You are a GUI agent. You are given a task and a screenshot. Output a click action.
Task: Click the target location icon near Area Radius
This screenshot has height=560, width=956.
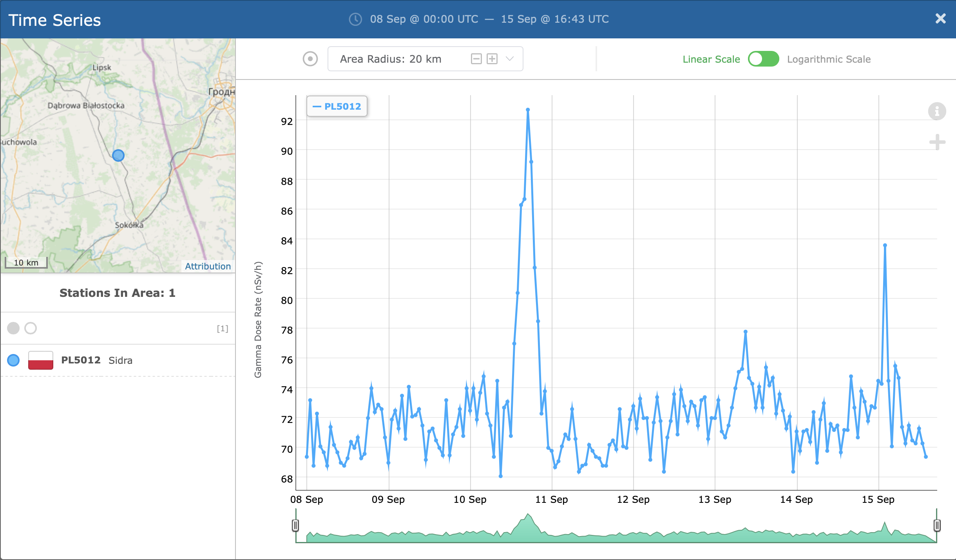point(310,59)
